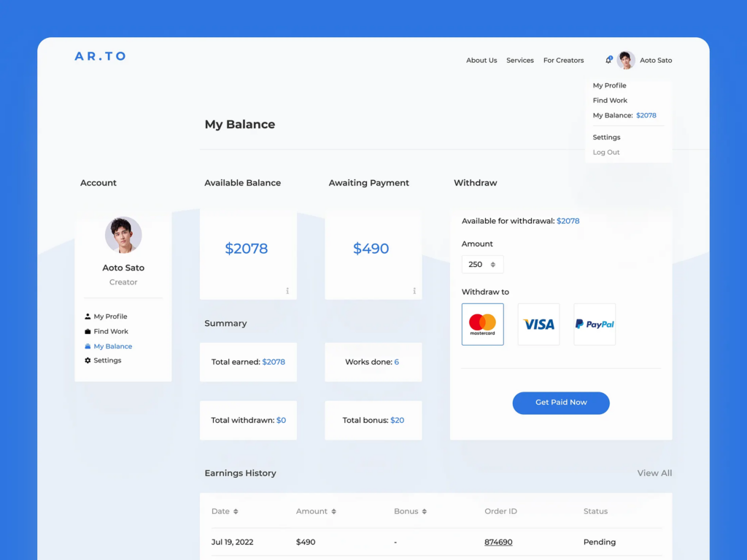Screen dimensions: 747x560
Task: Select Mastercard as withdrawal method
Action: point(483,324)
